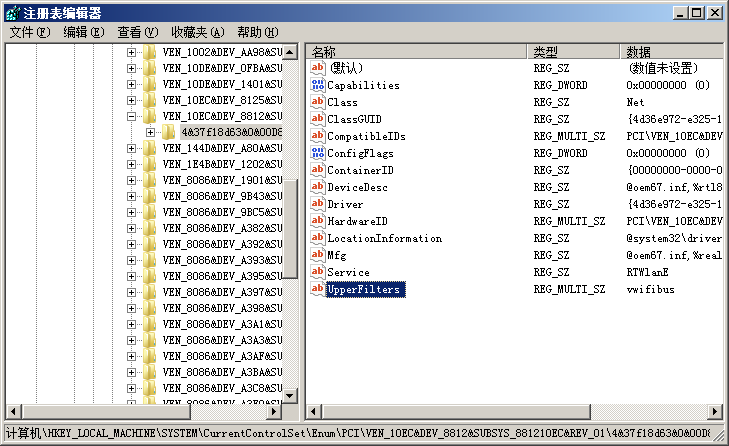Image resolution: width=729 pixels, height=446 pixels.
Task: Click tree pane horizontal scroll right arrow
Action: [274, 411]
